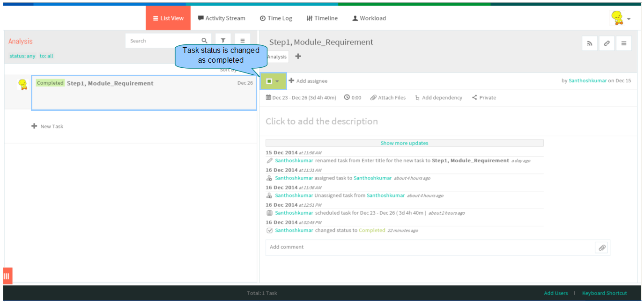644x304 pixels.
Task: Open Add Users link
Action: pos(556,293)
